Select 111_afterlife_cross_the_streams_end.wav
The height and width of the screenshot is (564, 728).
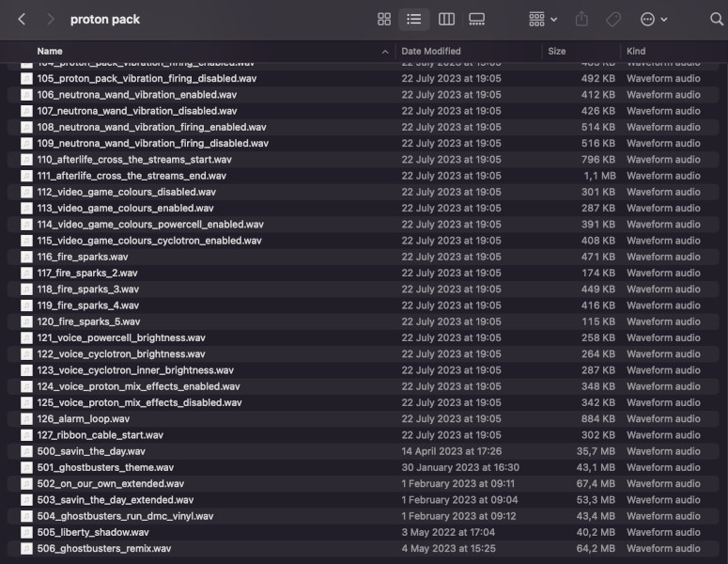pyautogui.click(x=364, y=176)
